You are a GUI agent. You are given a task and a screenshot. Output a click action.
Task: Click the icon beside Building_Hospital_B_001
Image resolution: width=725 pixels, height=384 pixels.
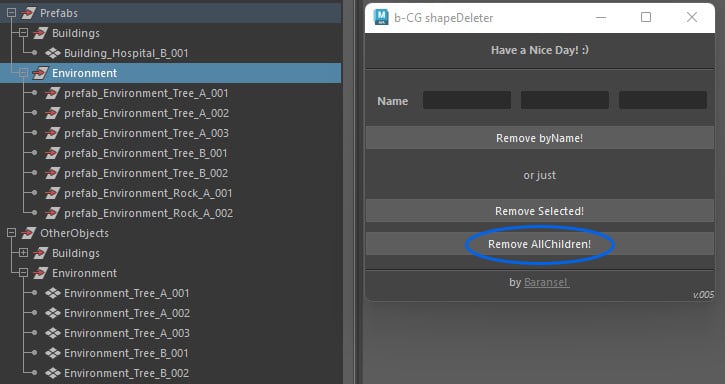[53, 53]
